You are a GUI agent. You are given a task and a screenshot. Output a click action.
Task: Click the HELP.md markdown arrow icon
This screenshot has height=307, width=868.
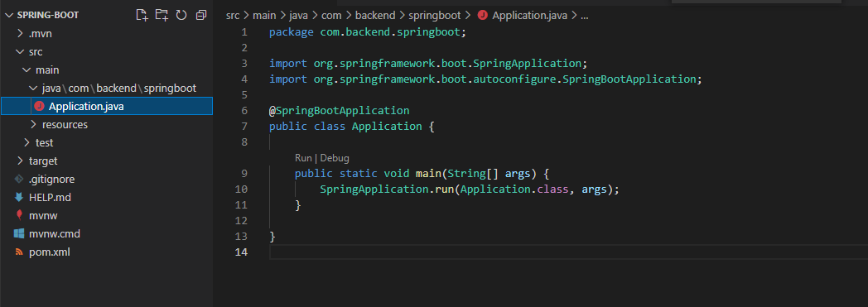tap(19, 198)
